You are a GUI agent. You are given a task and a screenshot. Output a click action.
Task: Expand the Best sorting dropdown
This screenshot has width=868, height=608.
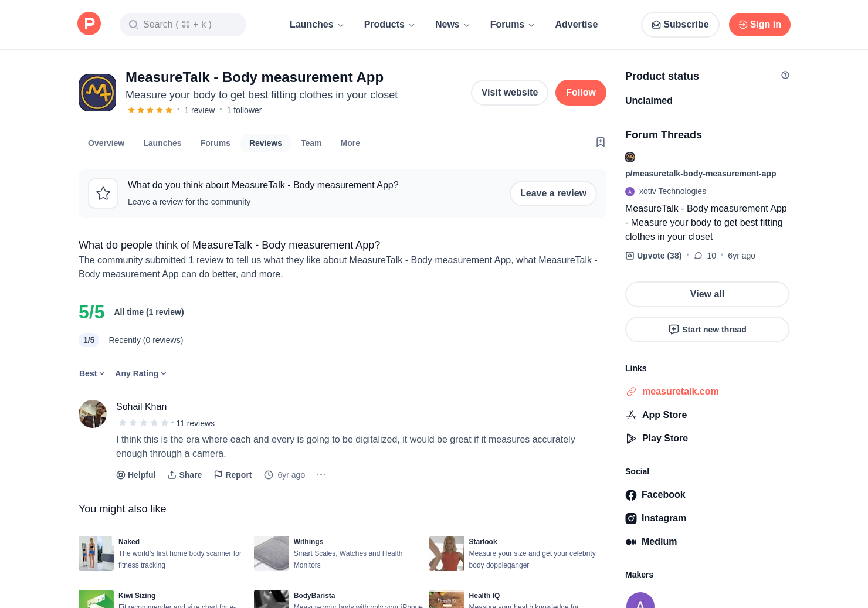point(92,373)
